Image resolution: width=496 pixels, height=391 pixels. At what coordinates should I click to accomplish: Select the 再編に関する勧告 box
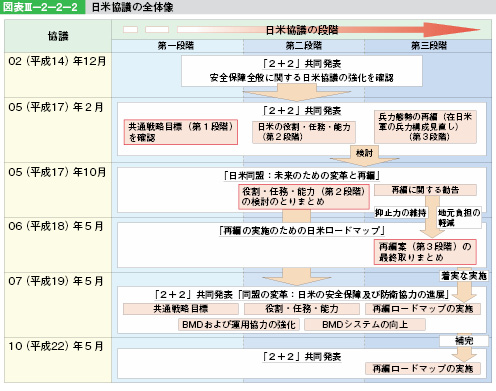point(425,190)
